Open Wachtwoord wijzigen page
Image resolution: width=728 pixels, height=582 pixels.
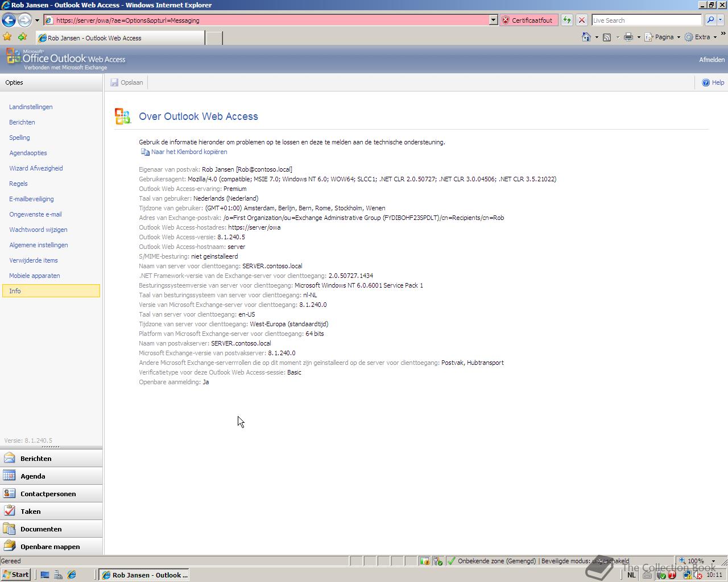[x=38, y=230]
